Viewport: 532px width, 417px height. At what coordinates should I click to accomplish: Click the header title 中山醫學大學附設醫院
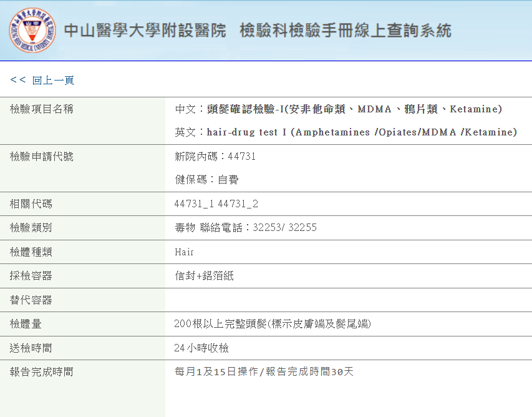(145, 31)
